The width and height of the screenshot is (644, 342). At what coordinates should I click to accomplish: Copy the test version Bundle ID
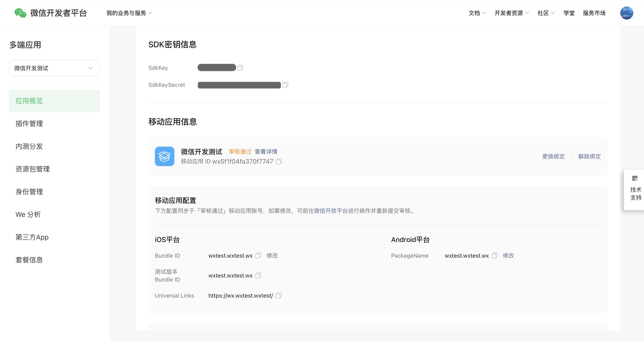point(258,275)
